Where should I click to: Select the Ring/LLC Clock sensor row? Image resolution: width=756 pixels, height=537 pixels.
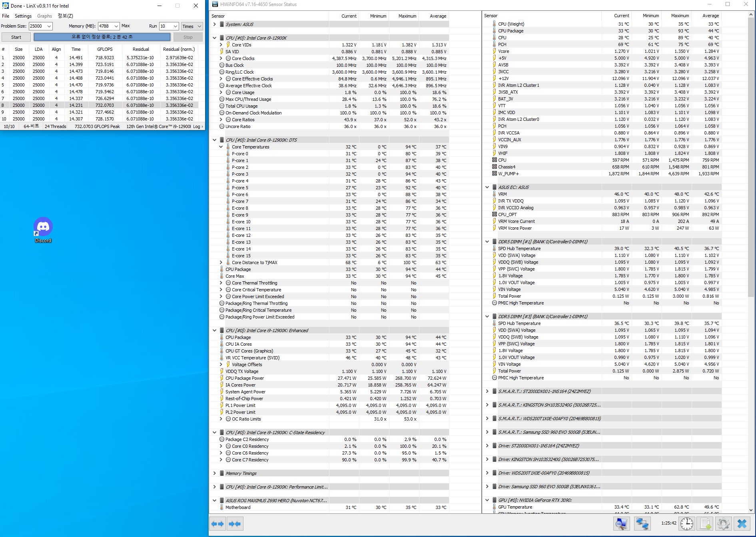coord(329,72)
